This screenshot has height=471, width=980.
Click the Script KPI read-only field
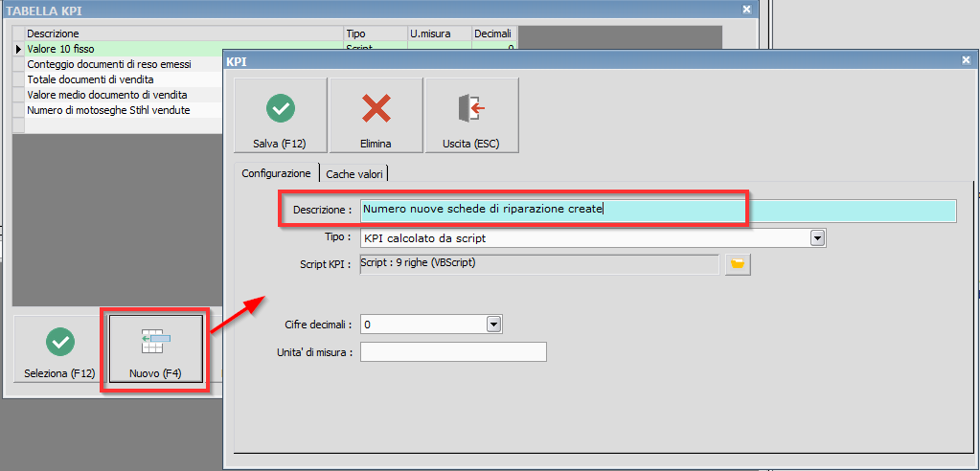tap(538, 263)
